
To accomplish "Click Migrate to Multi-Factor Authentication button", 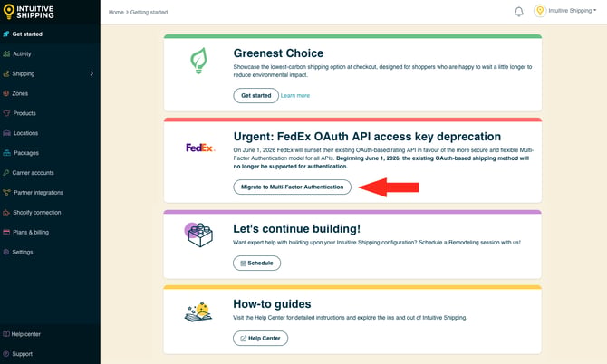I will (x=293, y=187).
